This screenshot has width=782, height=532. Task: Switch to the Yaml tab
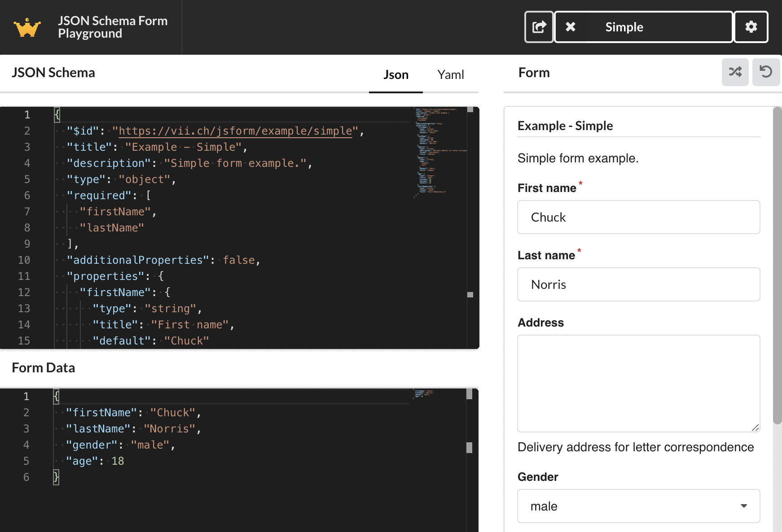(x=450, y=74)
